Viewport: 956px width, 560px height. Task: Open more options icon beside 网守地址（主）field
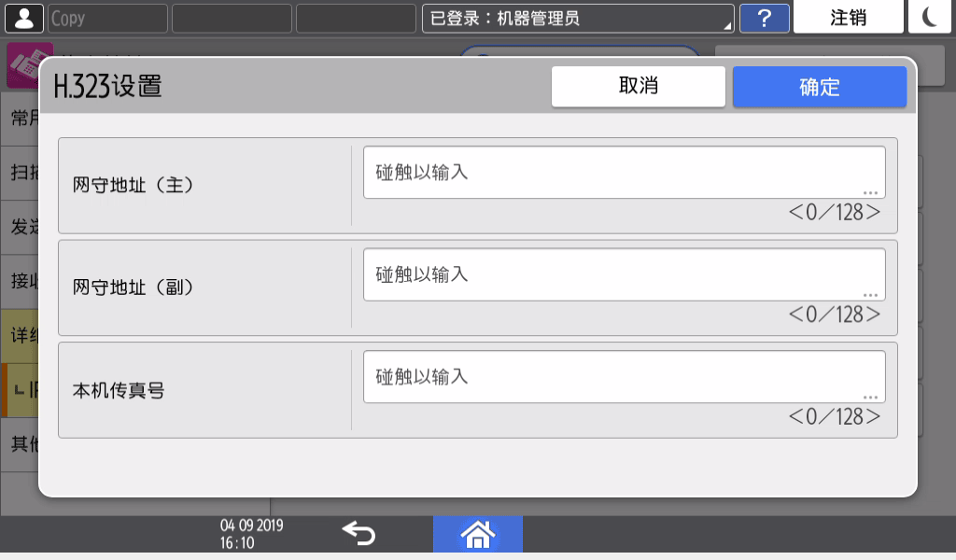pos(868,191)
